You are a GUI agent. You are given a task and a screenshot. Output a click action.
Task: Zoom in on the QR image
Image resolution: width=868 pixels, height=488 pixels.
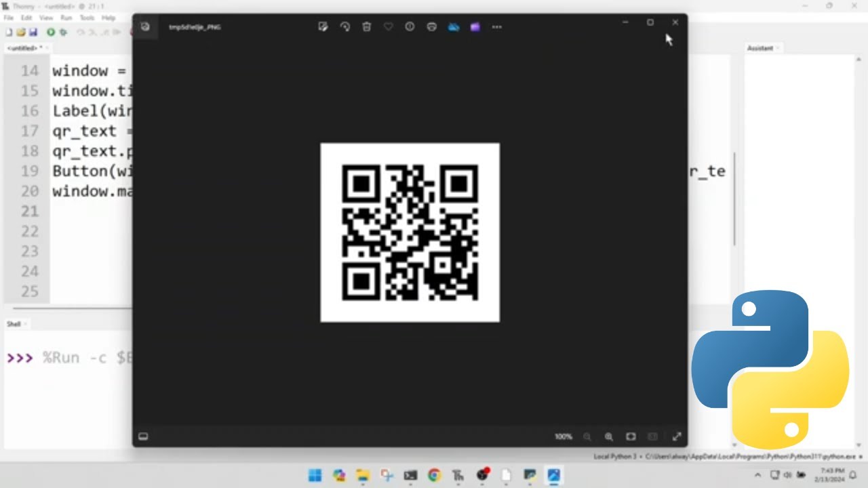tap(609, 436)
